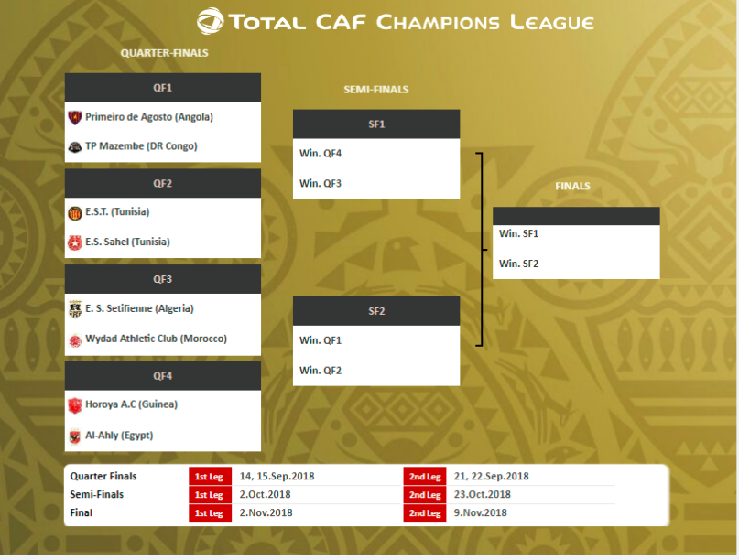Click the Semi-Finals 2nd Leg red label

(425, 494)
